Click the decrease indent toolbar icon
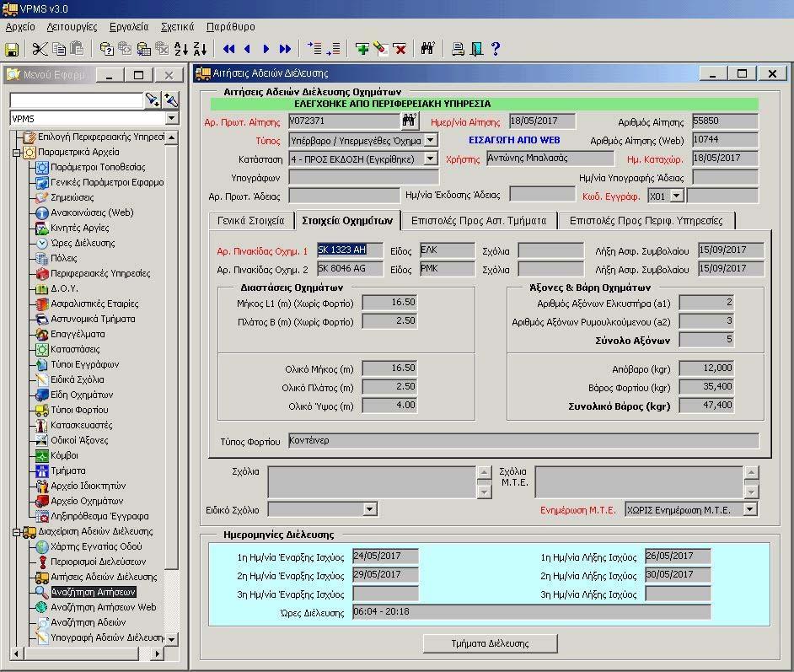The image size is (794, 672). [333, 49]
